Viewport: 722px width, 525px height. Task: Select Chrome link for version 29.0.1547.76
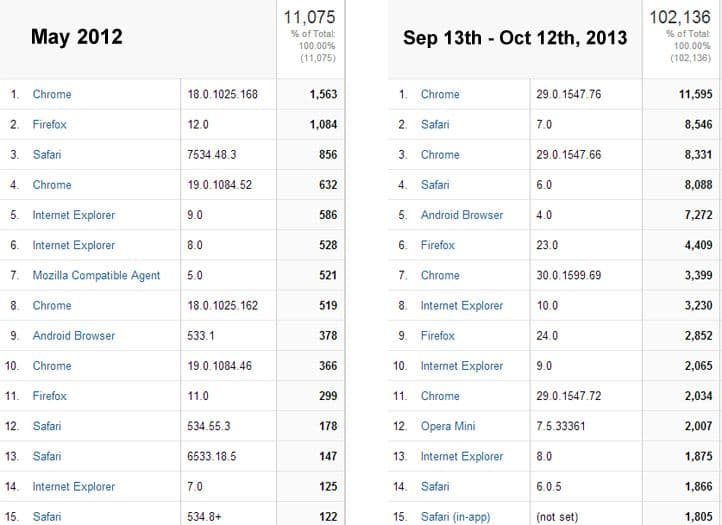pos(440,94)
